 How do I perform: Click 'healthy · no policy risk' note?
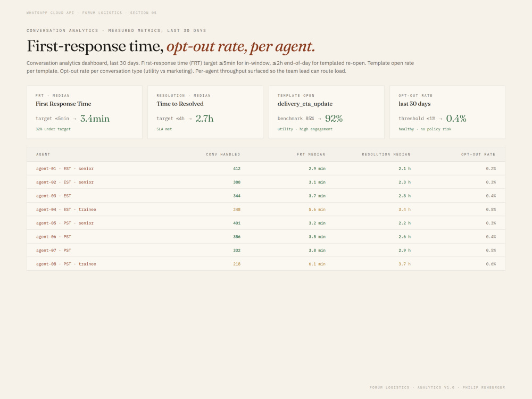(425, 129)
